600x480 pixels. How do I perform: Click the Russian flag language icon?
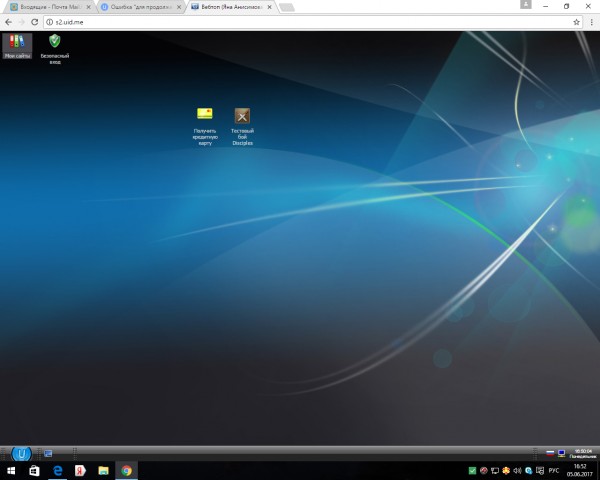tap(550, 454)
